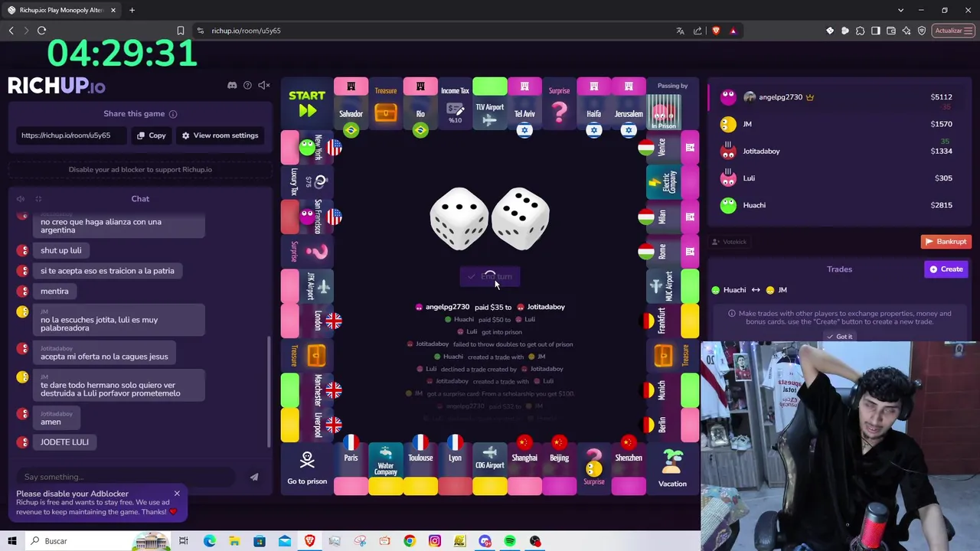
Task: Copy the room link
Action: pos(152,135)
